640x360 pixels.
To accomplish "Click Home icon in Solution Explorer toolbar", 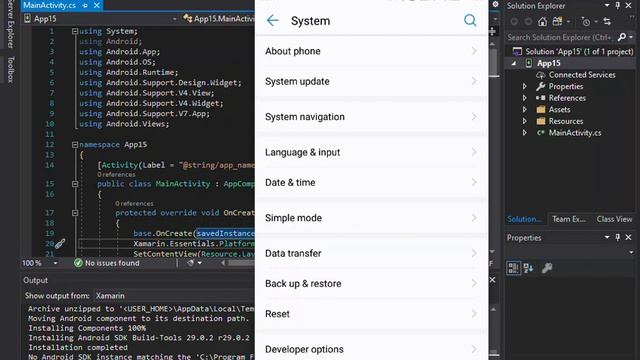I will pyautogui.click(x=542, y=22).
